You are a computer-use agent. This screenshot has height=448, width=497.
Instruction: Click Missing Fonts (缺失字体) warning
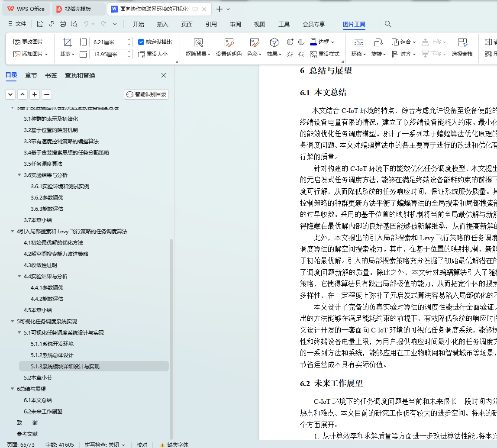pos(174,445)
